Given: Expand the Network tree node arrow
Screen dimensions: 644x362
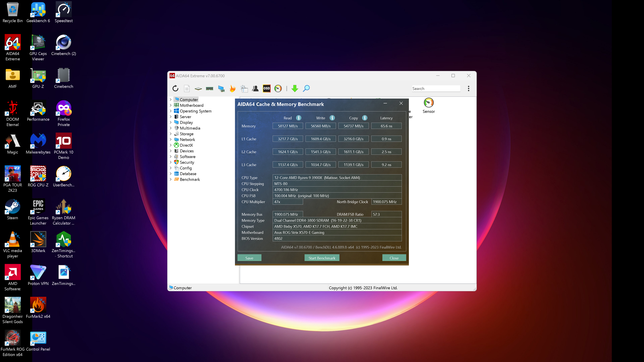Looking at the screenshot, I should tap(171, 139).
